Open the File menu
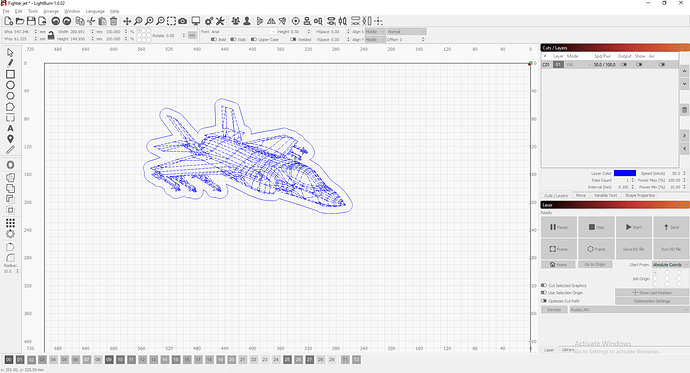690x373 pixels. [6, 11]
